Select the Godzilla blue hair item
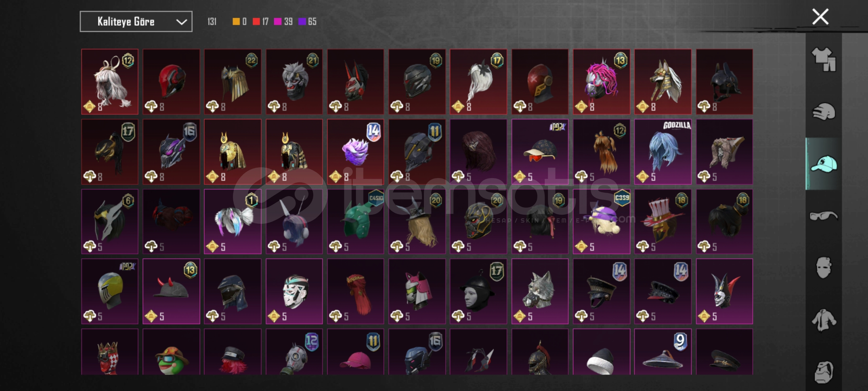Image resolution: width=868 pixels, height=391 pixels. point(663,152)
